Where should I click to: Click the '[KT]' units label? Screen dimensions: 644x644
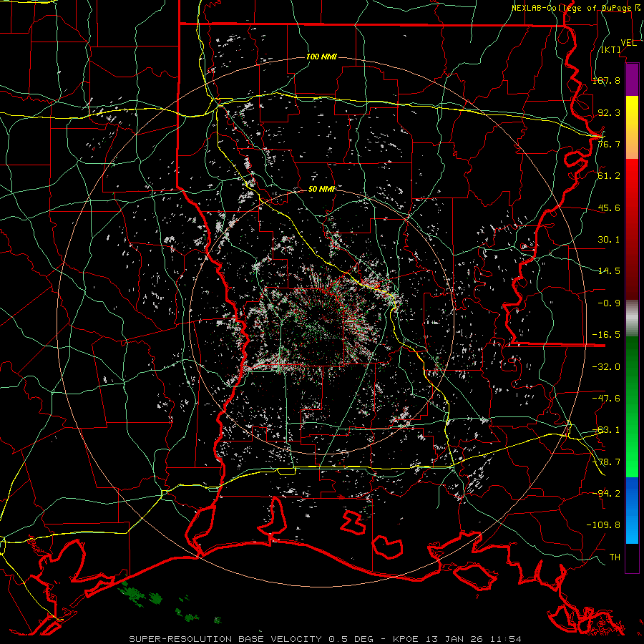[x=610, y=49]
